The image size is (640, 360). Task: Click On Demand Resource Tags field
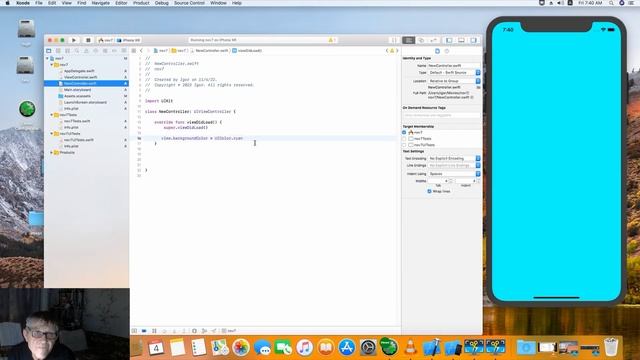pos(441,115)
